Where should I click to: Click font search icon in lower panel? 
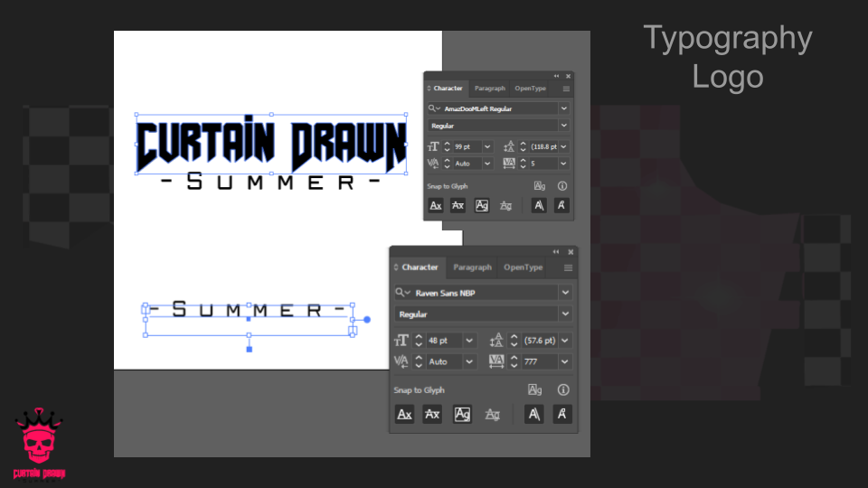pos(401,292)
